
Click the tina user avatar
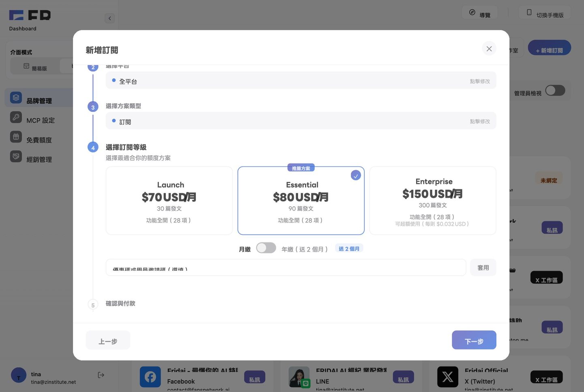(19, 375)
